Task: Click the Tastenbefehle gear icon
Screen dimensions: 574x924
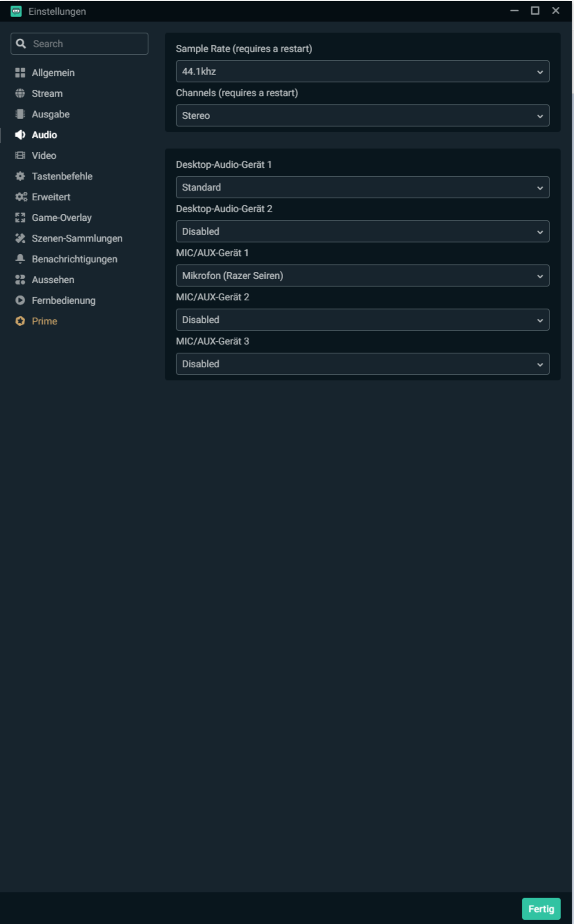Action: (x=20, y=176)
